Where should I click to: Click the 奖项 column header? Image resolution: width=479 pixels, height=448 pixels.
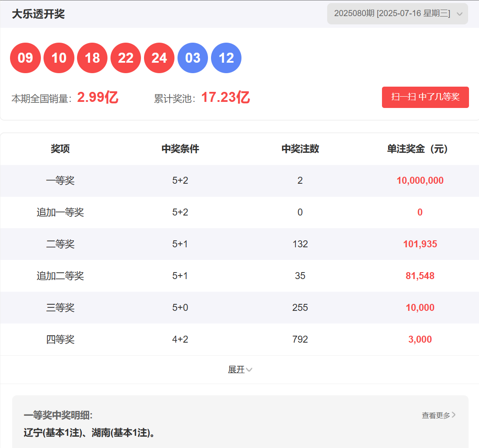click(x=60, y=149)
